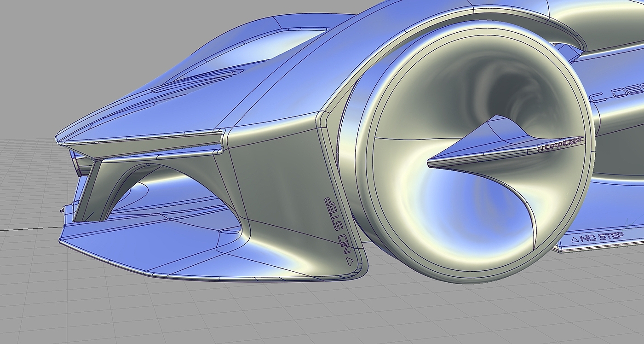This screenshot has height=344, width=644.
Task: Select the horizontal NO STEP label on the side floor
Action: [x=601, y=238]
